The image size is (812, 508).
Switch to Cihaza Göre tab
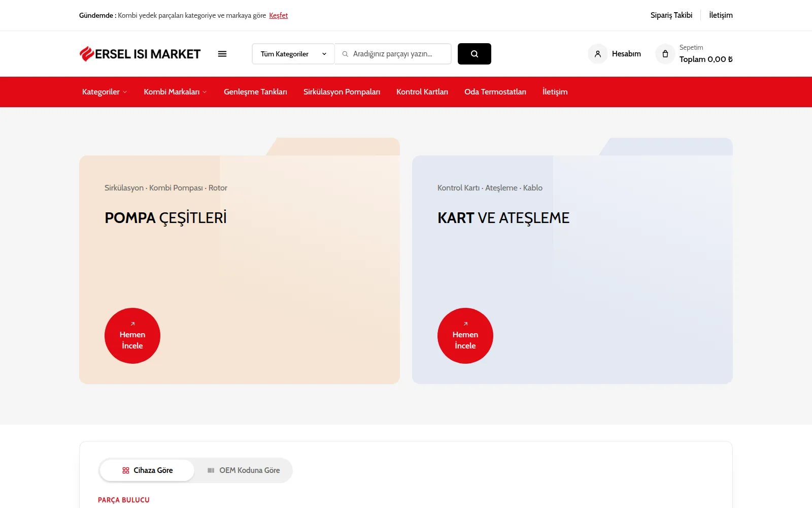147,470
